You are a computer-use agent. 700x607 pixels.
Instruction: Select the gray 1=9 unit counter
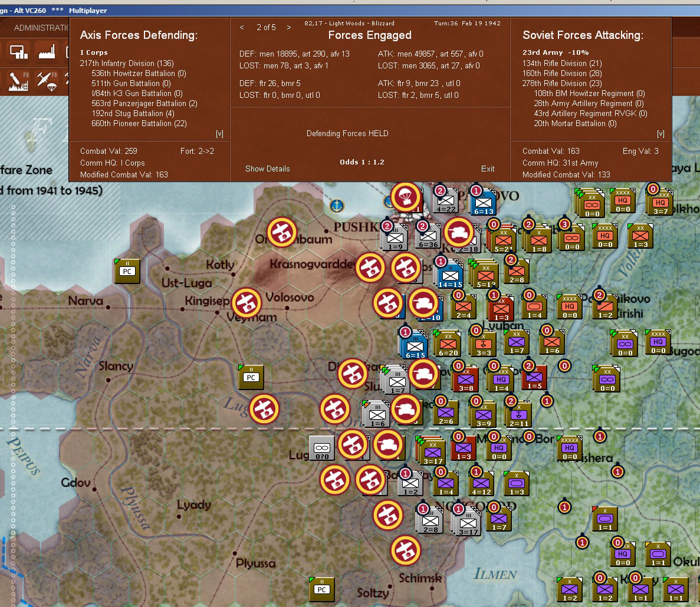(395, 238)
